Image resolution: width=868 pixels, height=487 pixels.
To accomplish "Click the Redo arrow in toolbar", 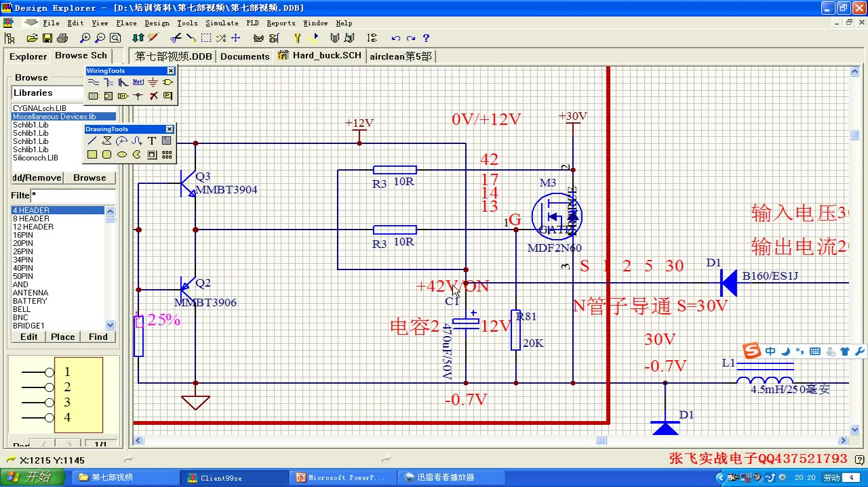I will coord(411,39).
